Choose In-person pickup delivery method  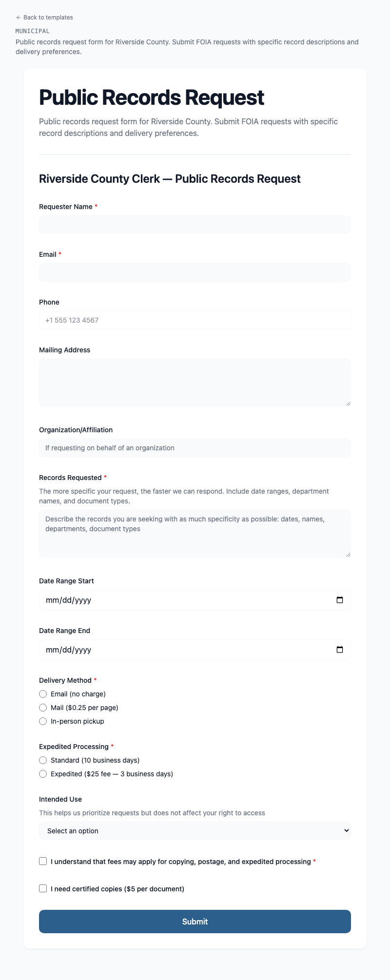(43, 721)
